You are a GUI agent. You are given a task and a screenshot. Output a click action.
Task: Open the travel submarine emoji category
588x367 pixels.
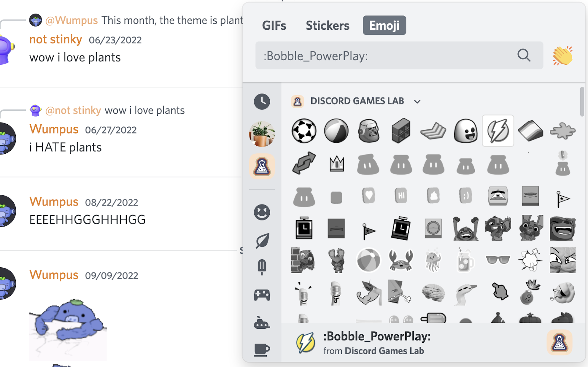(x=262, y=323)
